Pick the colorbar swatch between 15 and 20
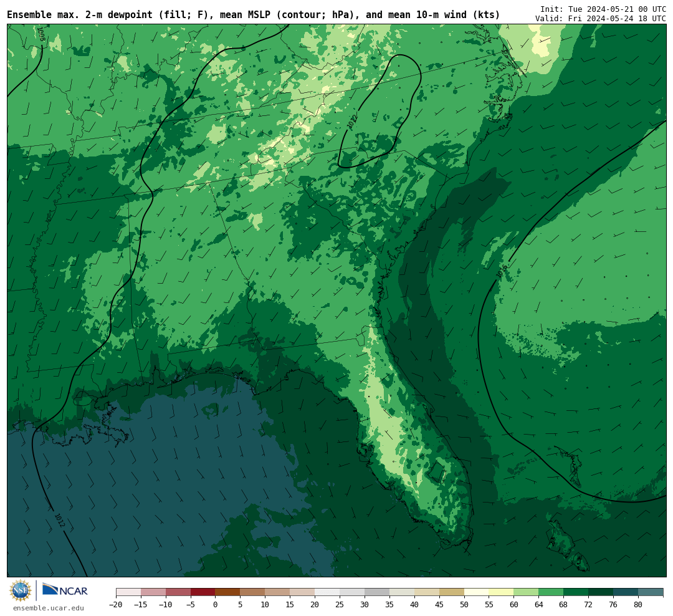The width and height of the screenshot is (673, 616). click(x=303, y=592)
